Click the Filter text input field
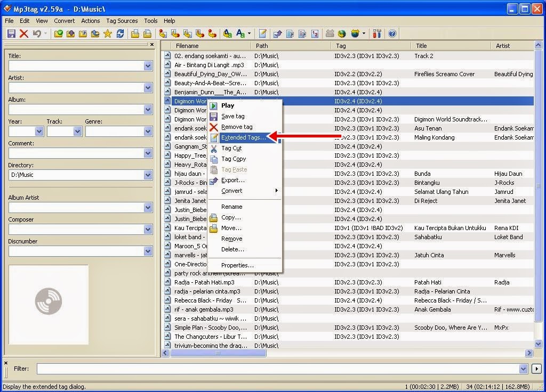546x392 pixels. 278,369
